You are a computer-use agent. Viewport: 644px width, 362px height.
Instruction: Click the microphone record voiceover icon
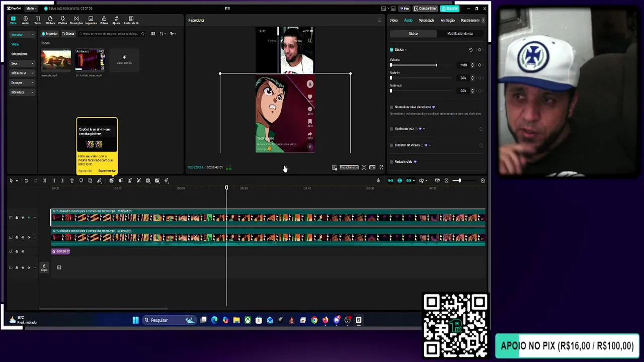(378, 180)
